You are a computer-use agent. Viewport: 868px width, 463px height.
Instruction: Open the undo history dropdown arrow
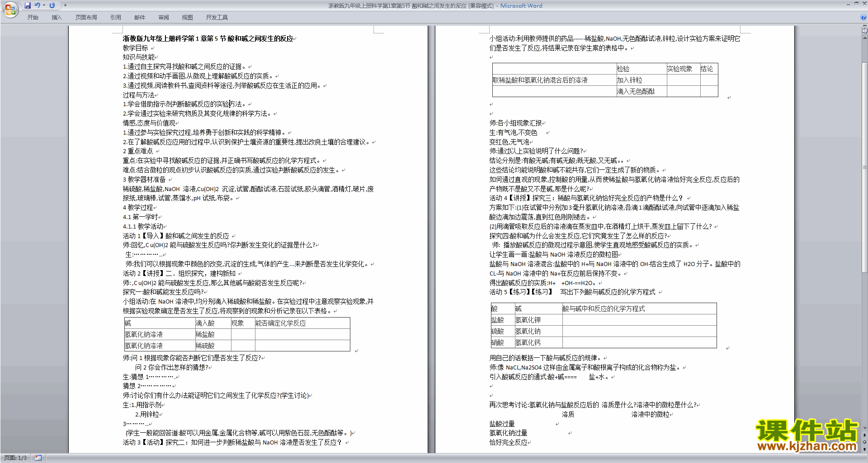coord(44,5)
